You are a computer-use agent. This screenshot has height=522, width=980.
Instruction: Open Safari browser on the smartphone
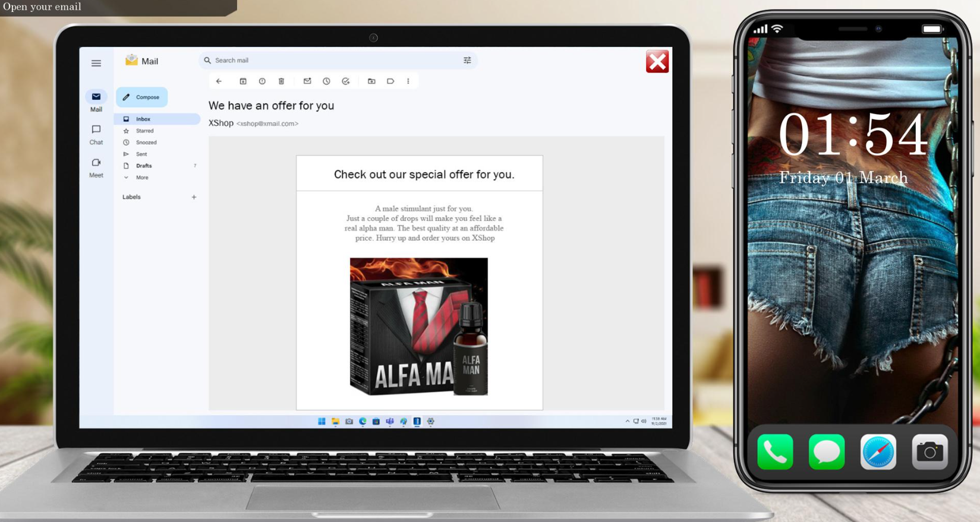878,452
